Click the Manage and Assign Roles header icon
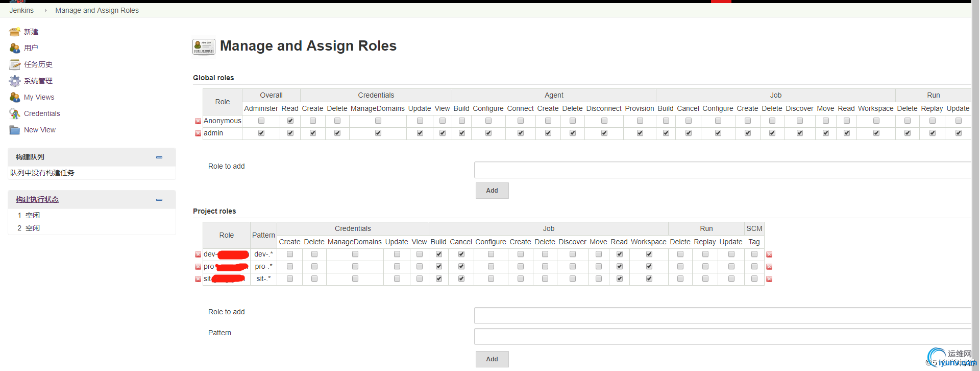 coord(204,47)
